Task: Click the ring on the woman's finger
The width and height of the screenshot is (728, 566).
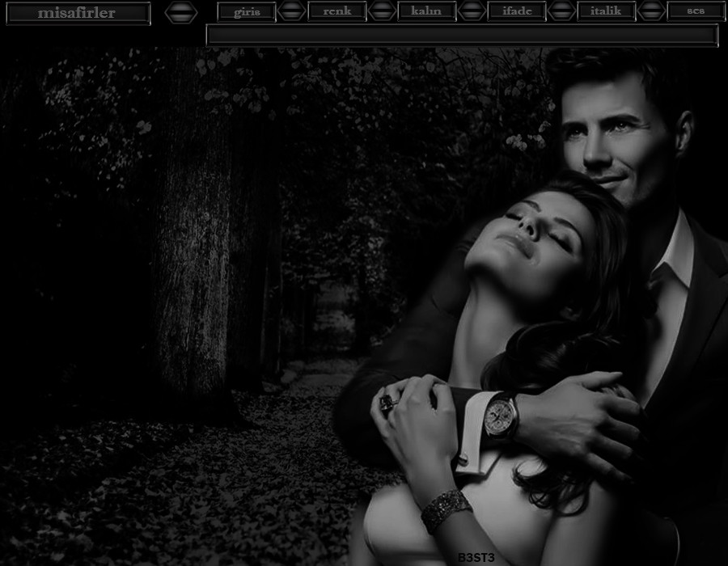Action: pyautogui.click(x=390, y=402)
